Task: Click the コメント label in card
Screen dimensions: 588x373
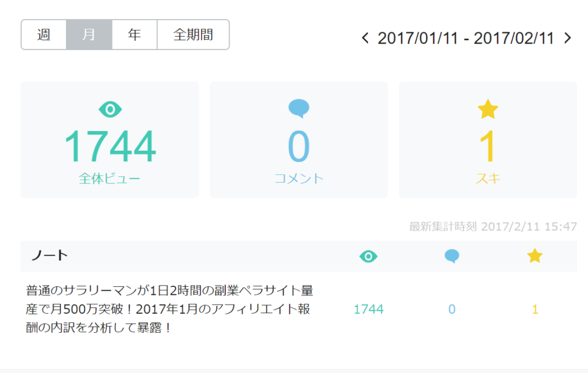Action: [299, 178]
